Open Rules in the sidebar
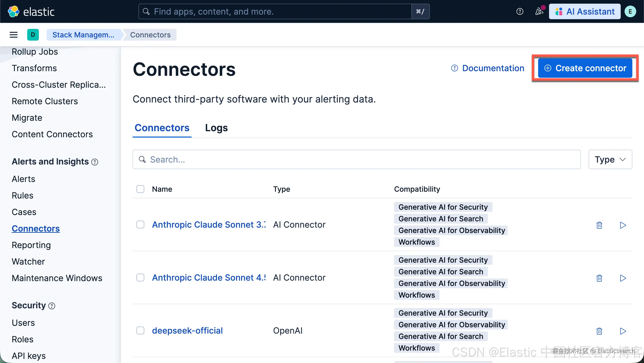The width and height of the screenshot is (644, 363). click(23, 196)
